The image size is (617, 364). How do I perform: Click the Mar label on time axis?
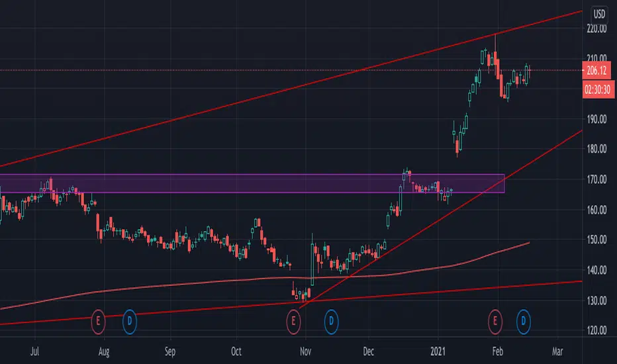[x=557, y=351]
